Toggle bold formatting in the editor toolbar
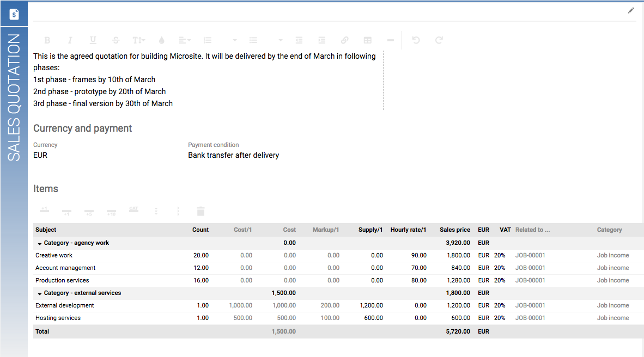The image size is (644, 357). pos(47,40)
